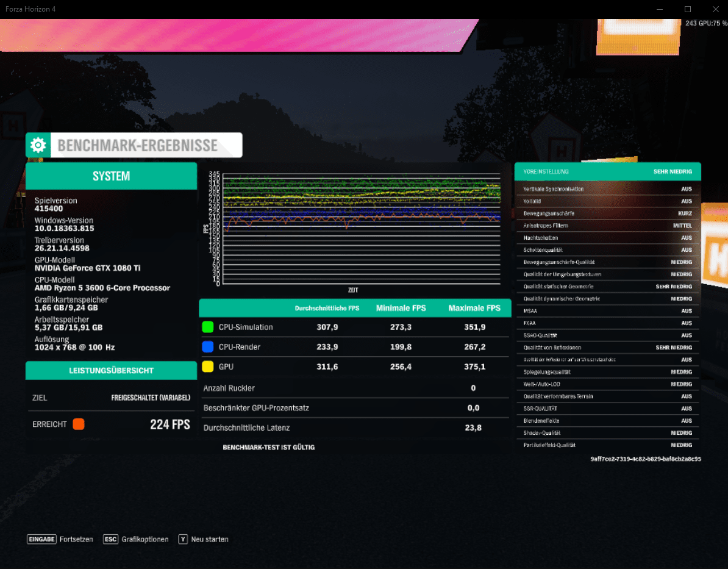Click the Treiberversion 26.21.14.4598 entry

(62, 245)
